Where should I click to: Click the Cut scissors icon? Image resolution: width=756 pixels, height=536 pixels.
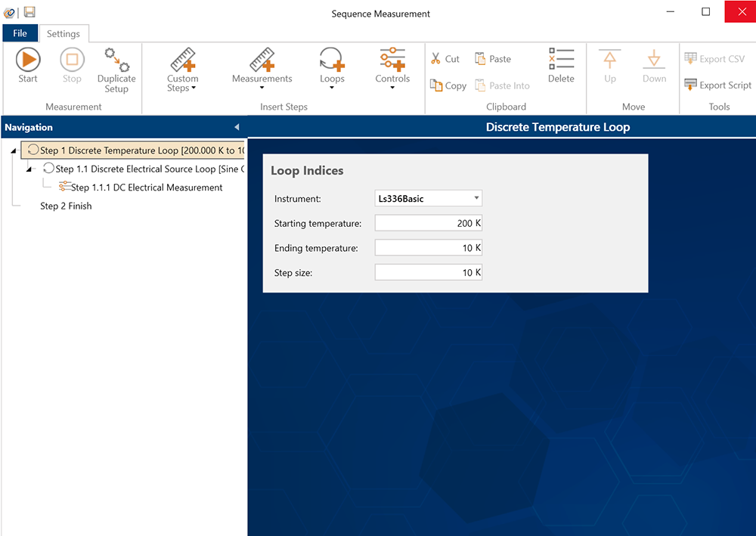coord(436,59)
